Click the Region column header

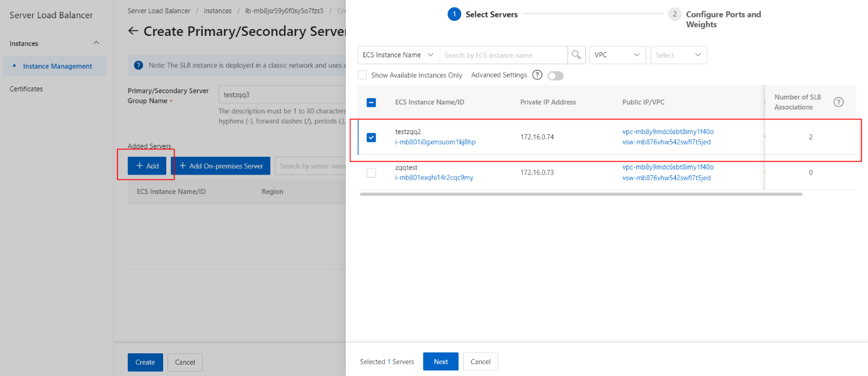click(273, 191)
